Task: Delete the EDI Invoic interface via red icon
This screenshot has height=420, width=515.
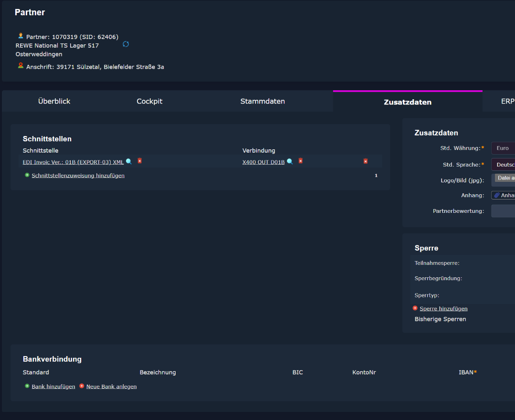Action: pyautogui.click(x=140, y=161)
